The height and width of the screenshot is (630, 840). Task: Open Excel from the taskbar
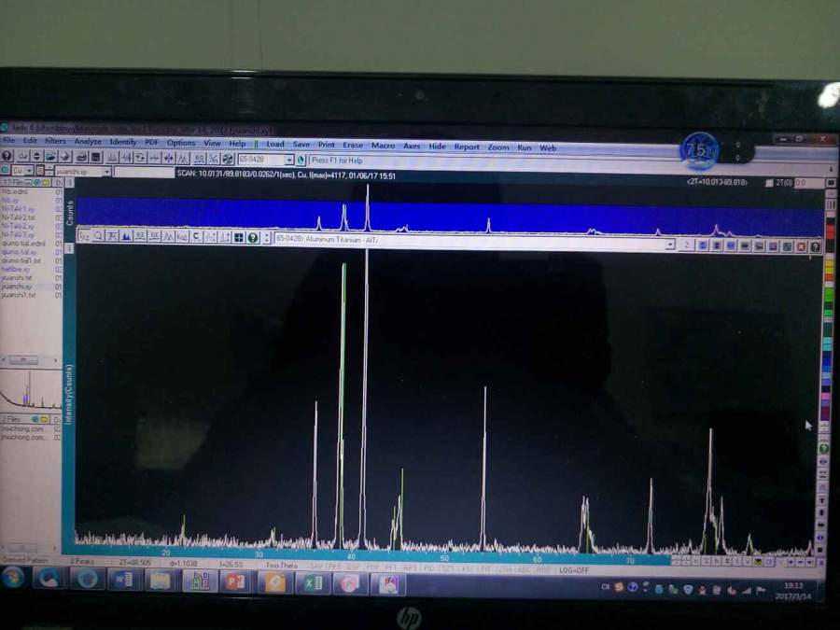pos(313,584)
